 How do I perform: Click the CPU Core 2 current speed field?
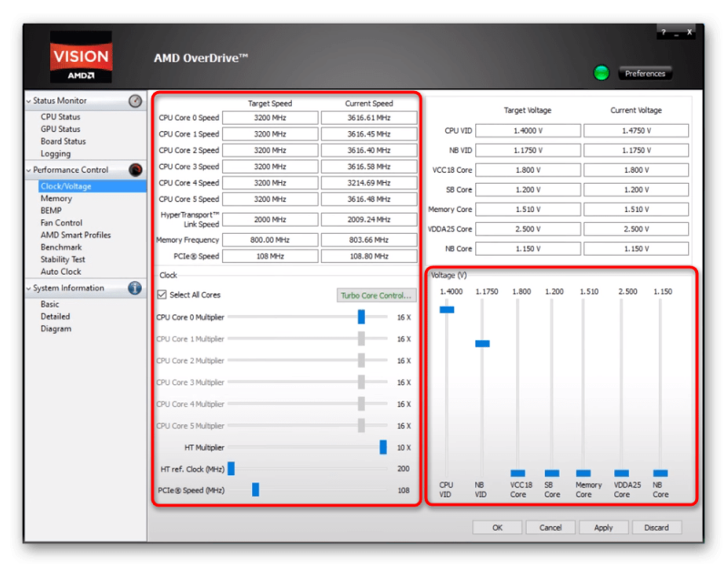click(x=369, y=150)
